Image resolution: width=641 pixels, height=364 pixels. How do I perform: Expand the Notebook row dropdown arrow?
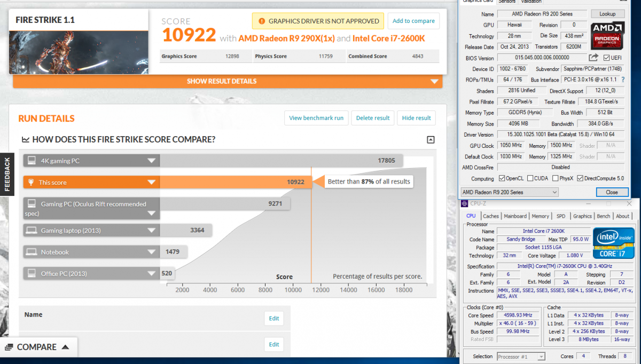(152, 252)
